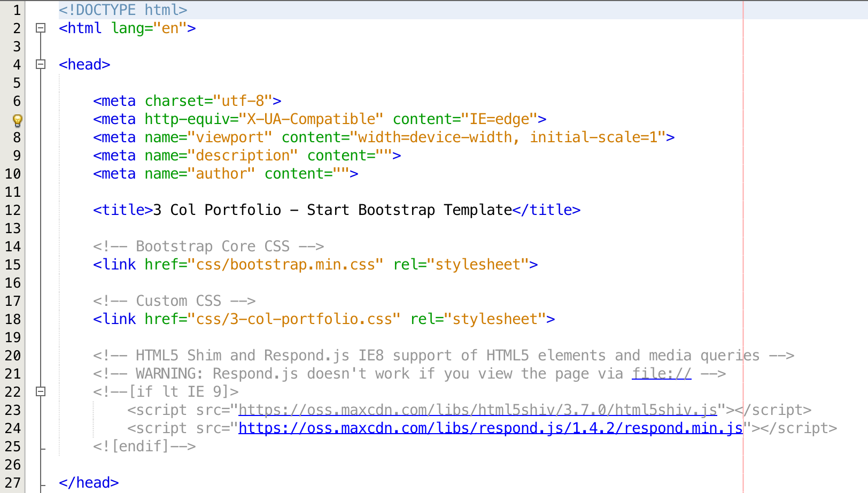Click the closing </head> tag
The height and width of the screenshot is (493, 868).
89,482
